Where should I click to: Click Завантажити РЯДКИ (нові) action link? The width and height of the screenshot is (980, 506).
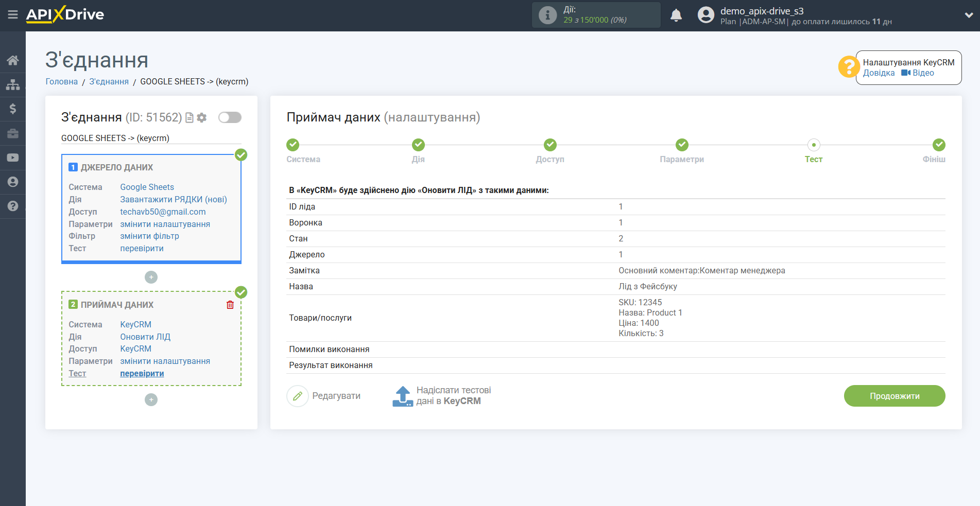[174, 200]
